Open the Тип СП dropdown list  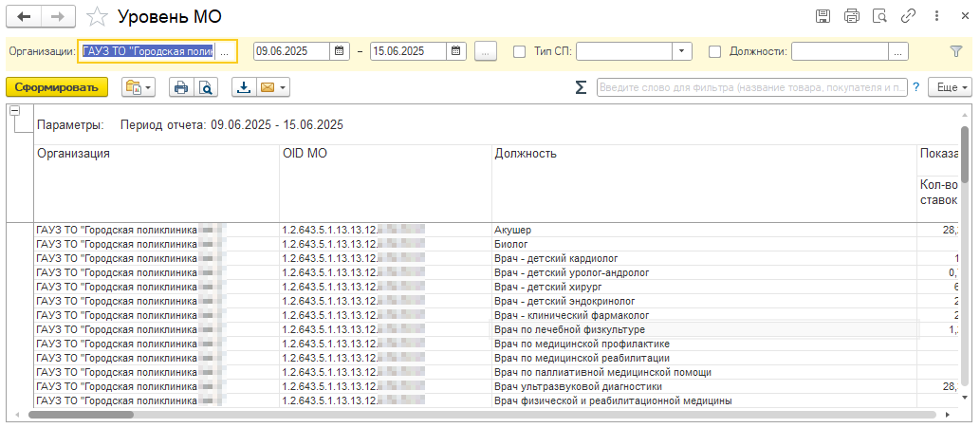683,51
